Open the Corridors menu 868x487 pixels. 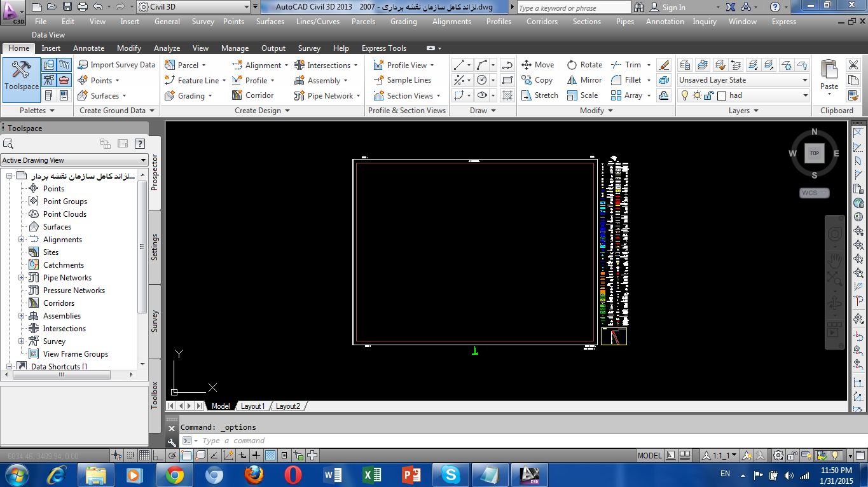pos(542,22)
